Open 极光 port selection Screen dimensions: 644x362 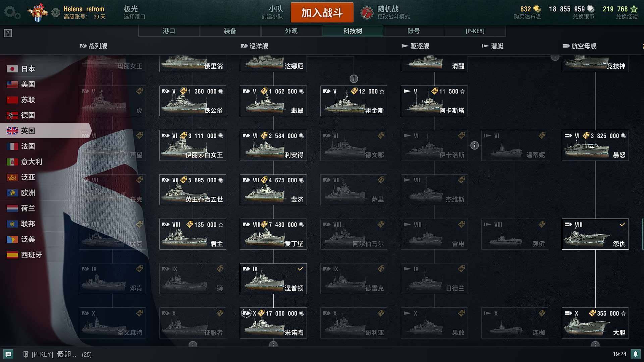[134, 12]
